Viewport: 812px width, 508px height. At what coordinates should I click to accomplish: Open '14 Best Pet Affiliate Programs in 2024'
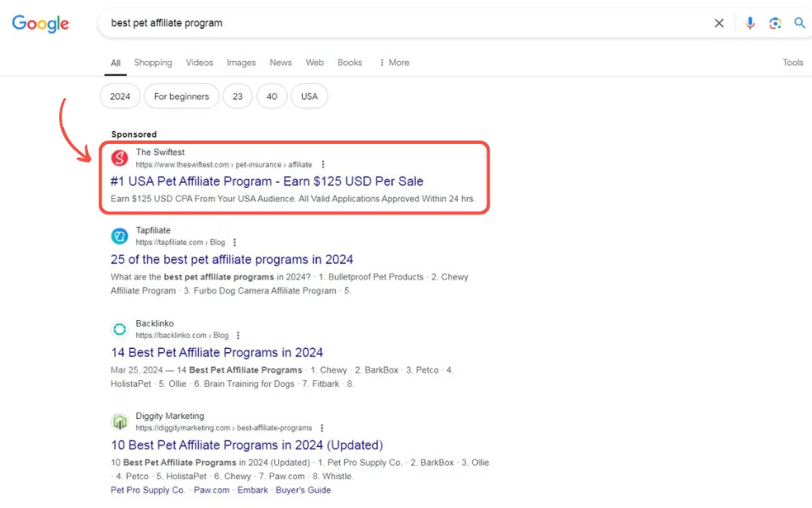point(217,352)
